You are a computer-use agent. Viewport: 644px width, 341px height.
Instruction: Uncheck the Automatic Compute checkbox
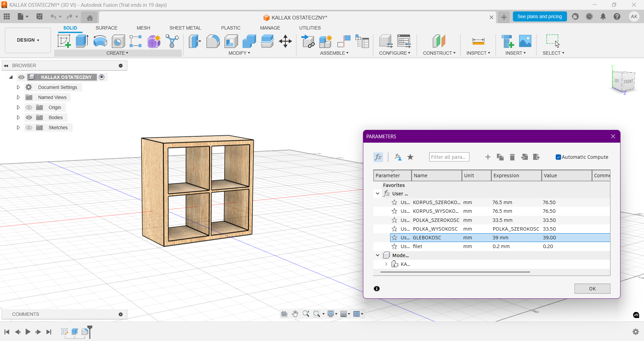[x=558, y=157]
